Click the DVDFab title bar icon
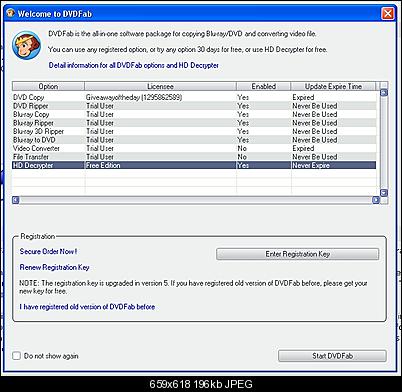 [11, 13]
